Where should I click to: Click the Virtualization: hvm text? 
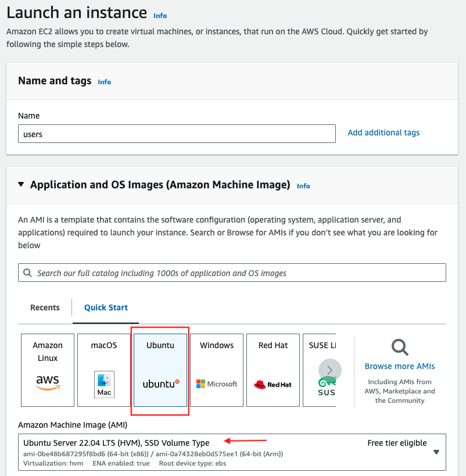(53, 463)
